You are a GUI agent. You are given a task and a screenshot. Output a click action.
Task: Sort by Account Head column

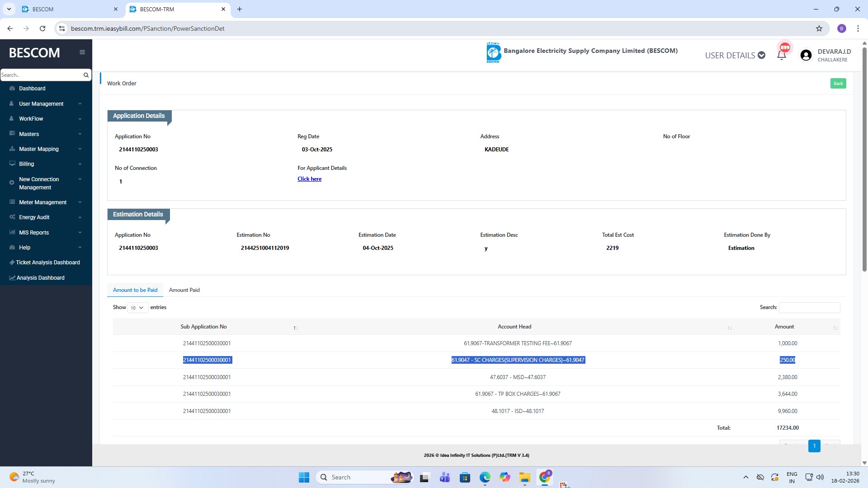514,327
